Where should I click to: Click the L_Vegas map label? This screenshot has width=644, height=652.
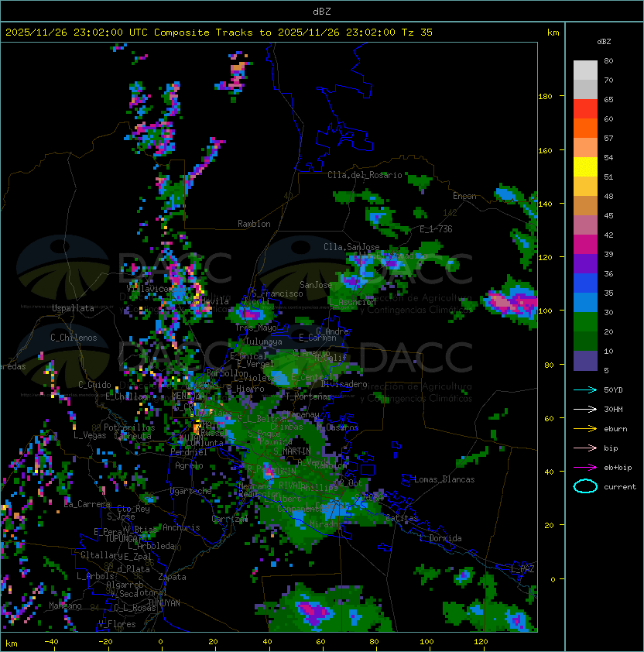click(x=90, y=435)
